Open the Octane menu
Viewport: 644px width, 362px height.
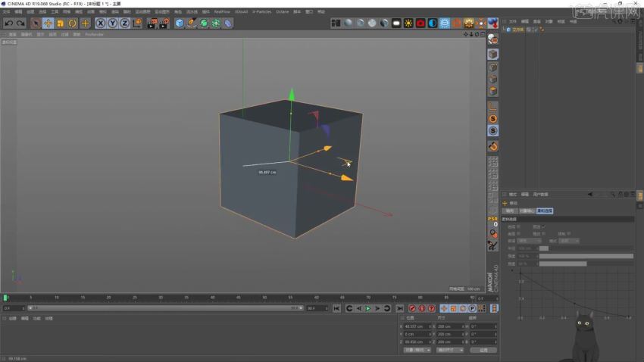coord(282,12)
